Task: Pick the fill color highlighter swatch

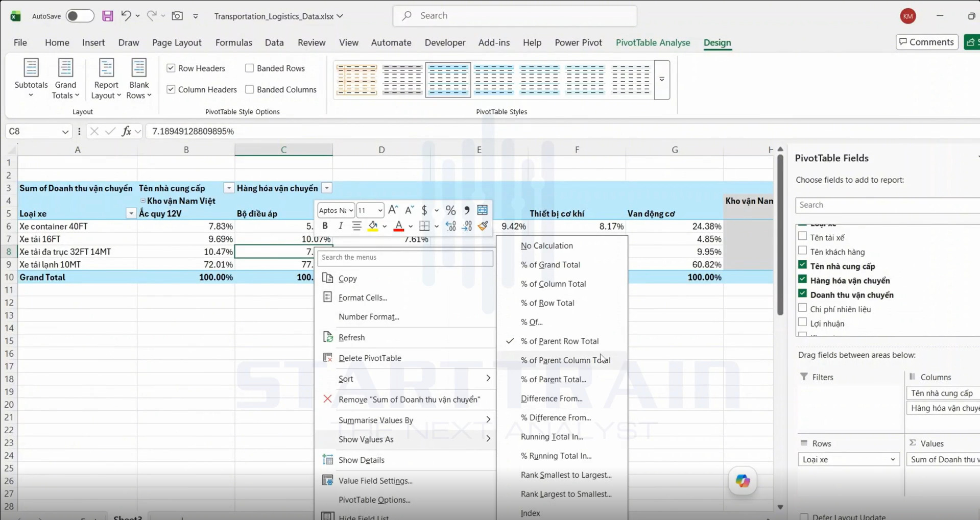Action: 373,226
